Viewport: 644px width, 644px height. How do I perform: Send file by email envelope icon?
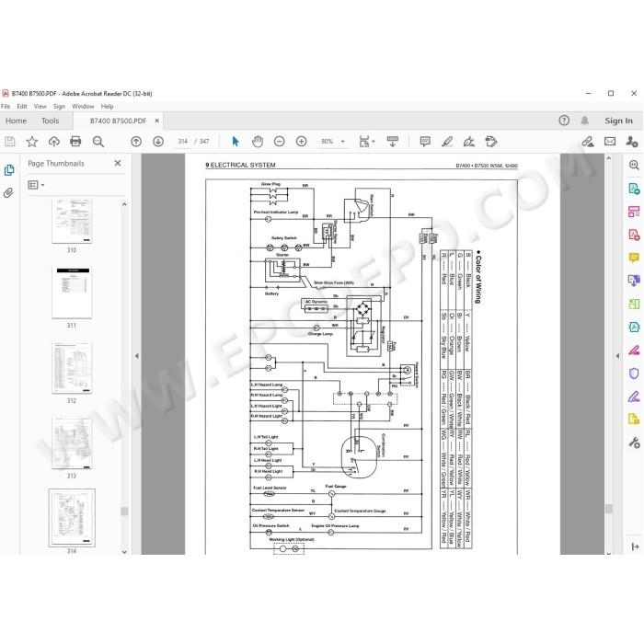(610, 142)
